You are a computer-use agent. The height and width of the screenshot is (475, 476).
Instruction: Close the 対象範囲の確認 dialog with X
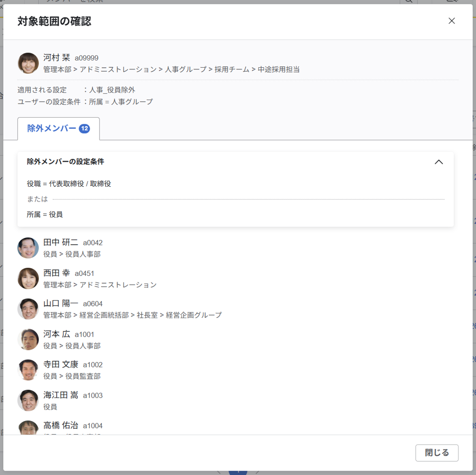pyautogui.click(x=451, y=21)
